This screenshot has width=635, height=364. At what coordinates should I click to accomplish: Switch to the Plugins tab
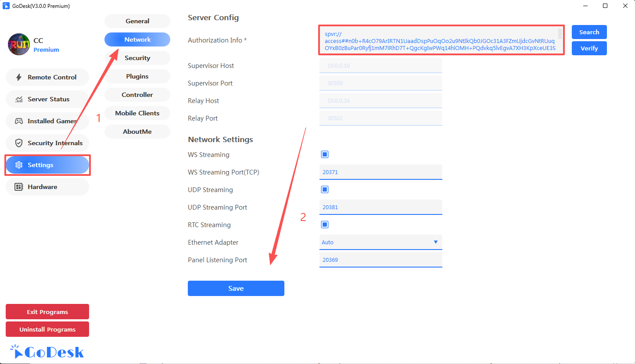tap(137, 76)
